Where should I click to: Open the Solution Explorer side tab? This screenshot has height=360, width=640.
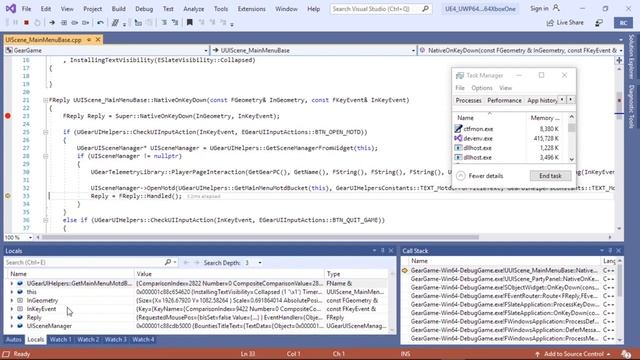[x=631, y=57]
